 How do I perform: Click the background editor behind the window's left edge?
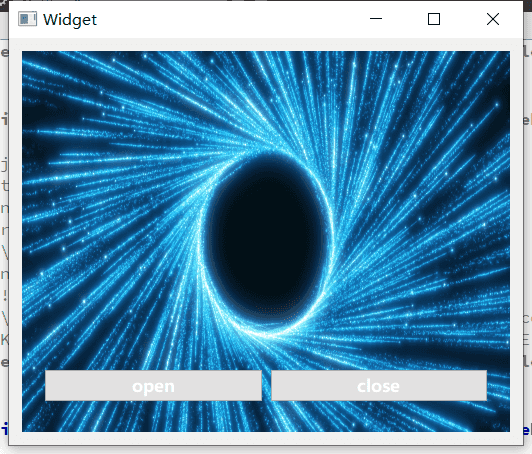pos(4,238)
